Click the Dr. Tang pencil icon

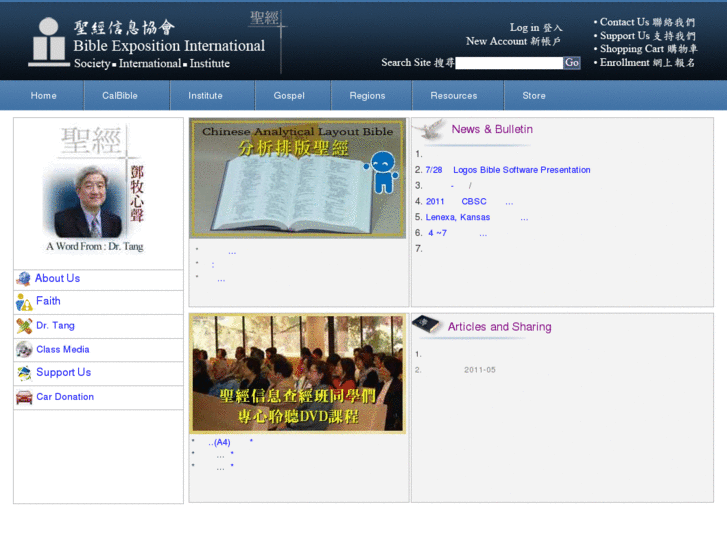[x=24, y=326]
